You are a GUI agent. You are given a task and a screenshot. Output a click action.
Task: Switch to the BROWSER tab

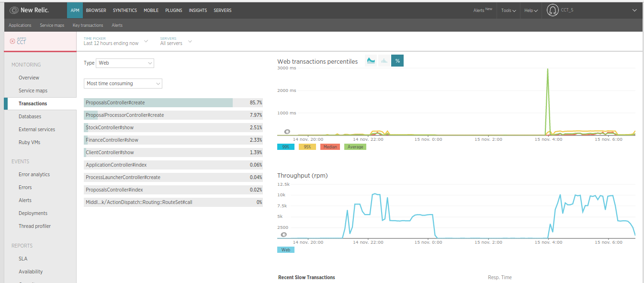(96, 10)
